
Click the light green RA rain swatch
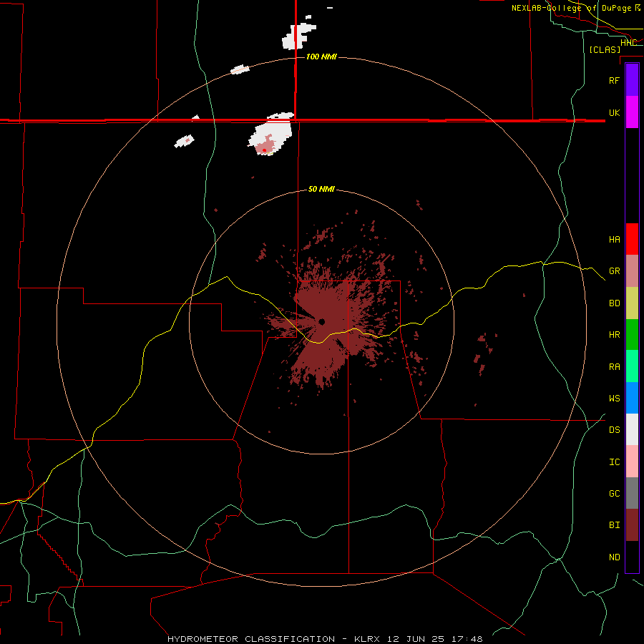[632, 366]
